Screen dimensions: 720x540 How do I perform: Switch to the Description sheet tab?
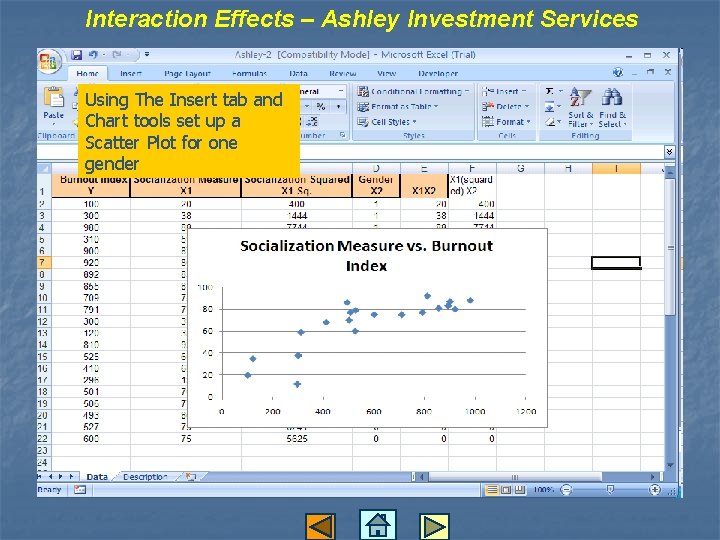pyautogui.click(x=145, y=477)
